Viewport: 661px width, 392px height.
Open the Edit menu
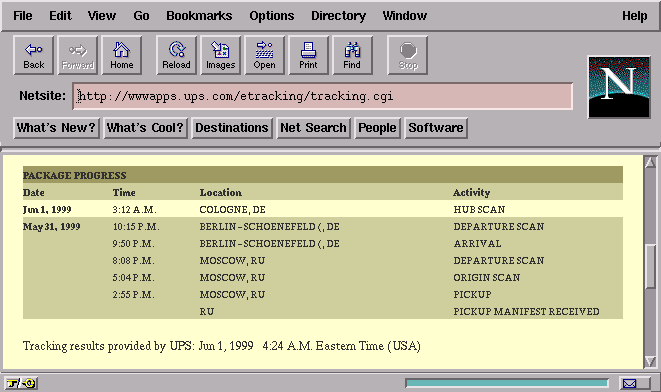tap(60, 16)
